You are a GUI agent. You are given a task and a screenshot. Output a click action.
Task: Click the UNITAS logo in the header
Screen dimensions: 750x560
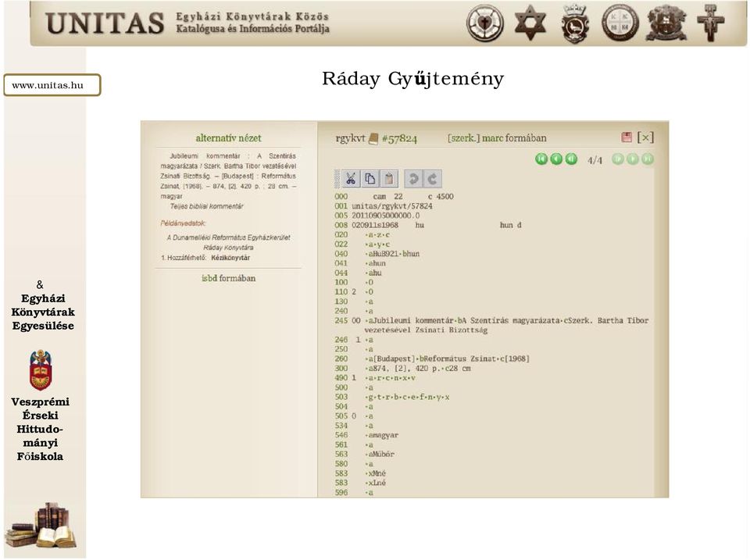tap(105, 23)
